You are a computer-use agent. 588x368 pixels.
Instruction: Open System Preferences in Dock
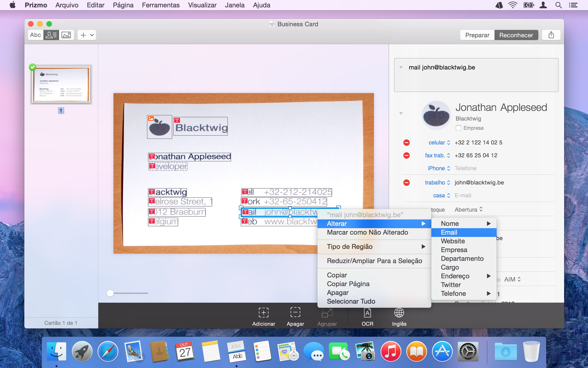pos(468,351)
